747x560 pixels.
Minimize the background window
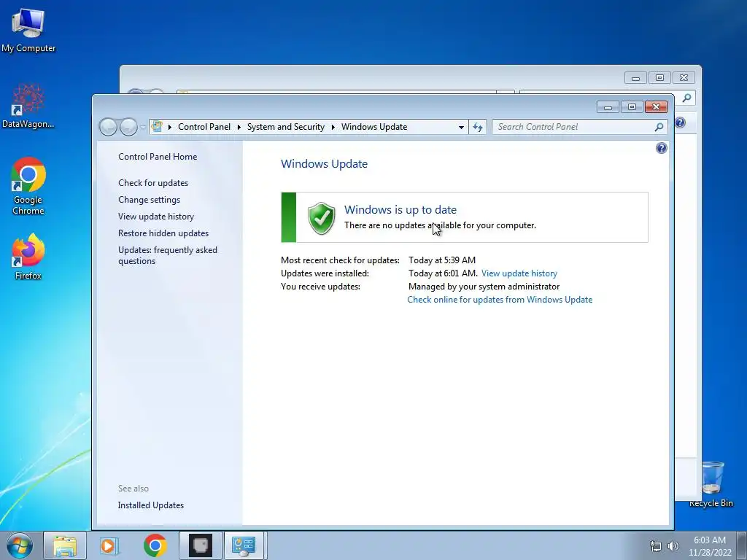point(635,77)
